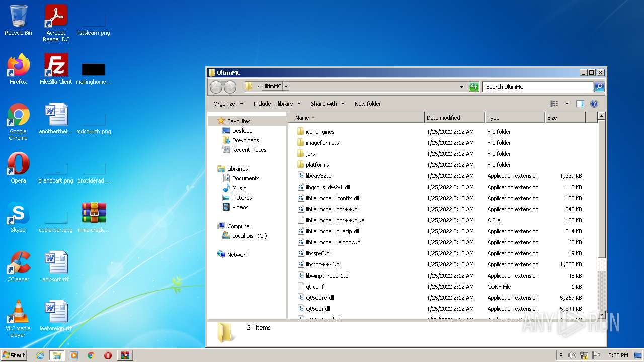Toggle the preview pane icon
Viewport: 644px width, 362px height.
[580, 104]
